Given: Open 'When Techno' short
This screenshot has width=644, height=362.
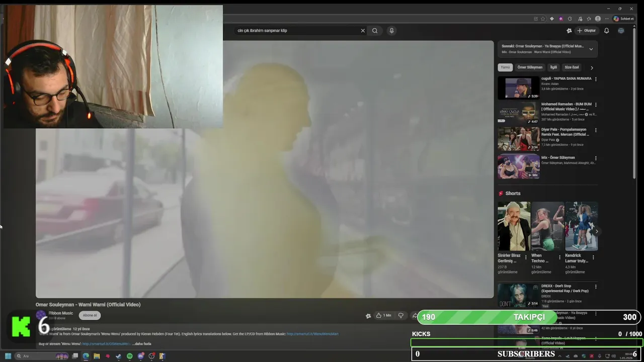Looking at the screenshot, I should click(x=547, y=226).
